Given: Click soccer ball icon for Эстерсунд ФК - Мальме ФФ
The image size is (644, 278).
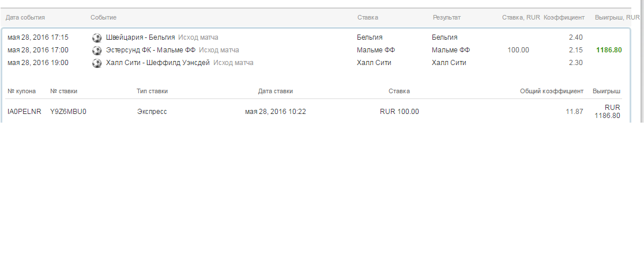Looking at the screenshot, I should pos(97,51).
